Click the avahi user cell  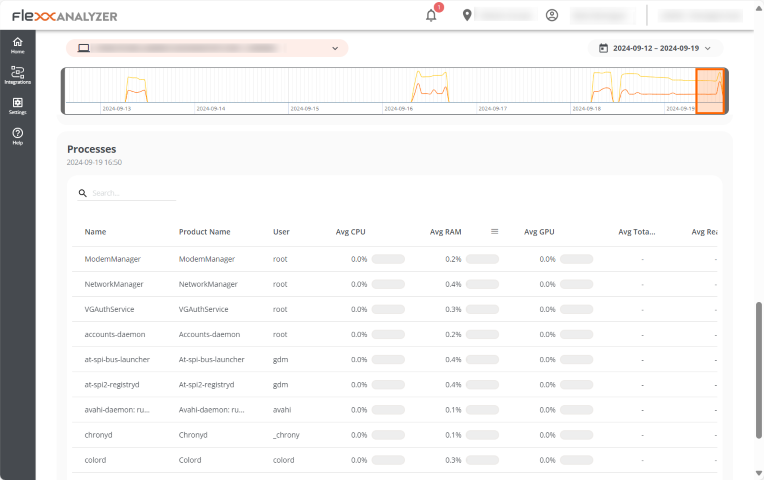[282, 410]
